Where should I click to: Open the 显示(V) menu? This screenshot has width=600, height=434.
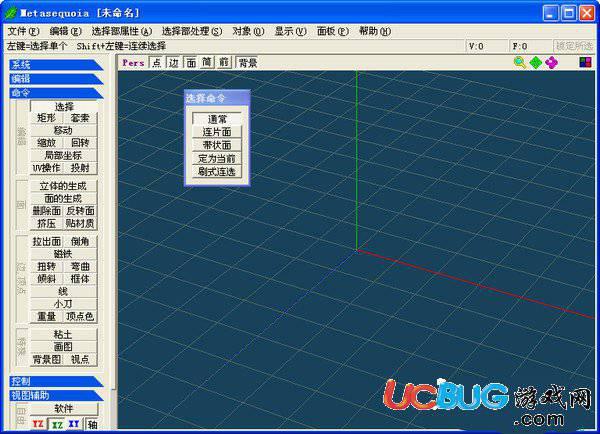[290, 31]
